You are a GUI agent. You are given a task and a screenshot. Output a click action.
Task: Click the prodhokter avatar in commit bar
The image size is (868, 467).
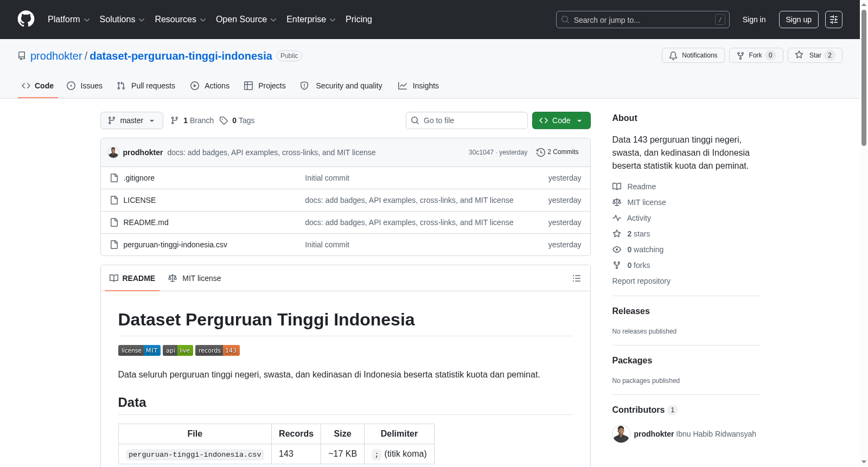click(x=113, y=152)
